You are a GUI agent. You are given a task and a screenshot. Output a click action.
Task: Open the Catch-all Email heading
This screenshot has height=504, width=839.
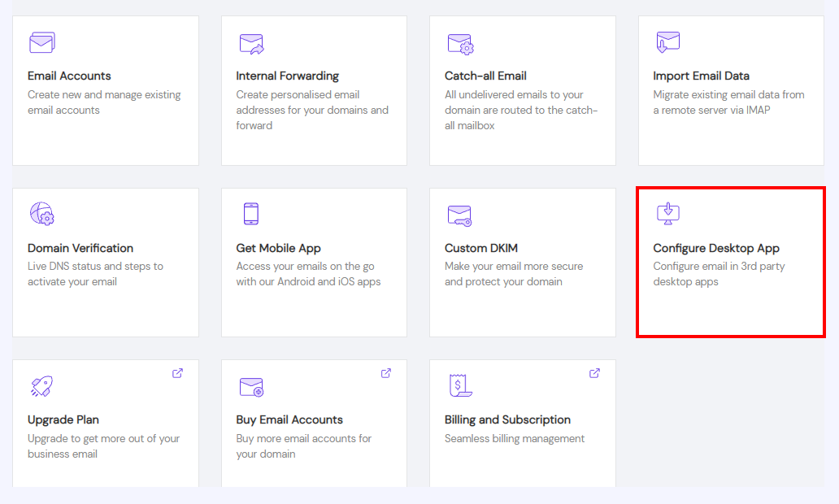(x=485, y=76)
